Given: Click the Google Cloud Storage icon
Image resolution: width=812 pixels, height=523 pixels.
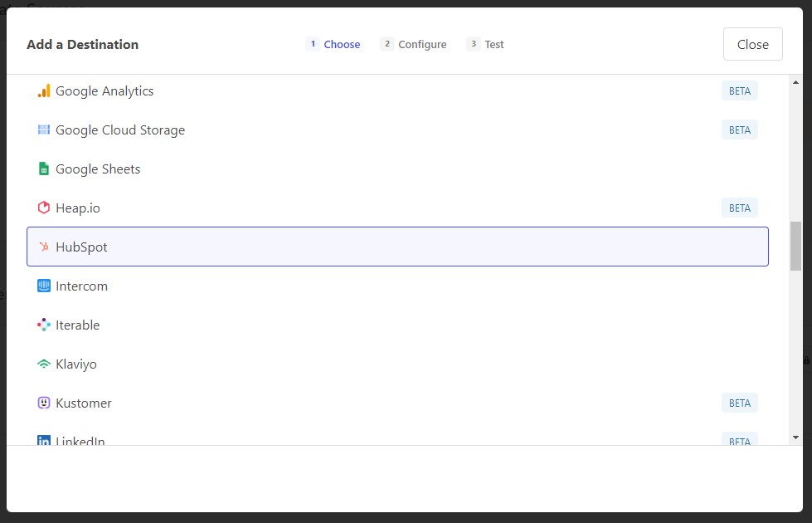Looking at the screenshot, I should point(43,130).
